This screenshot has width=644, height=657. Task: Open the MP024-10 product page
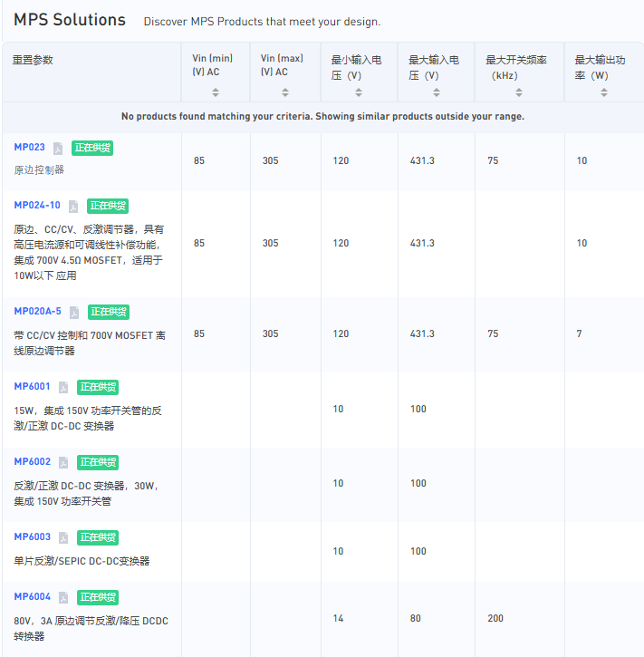37,206
